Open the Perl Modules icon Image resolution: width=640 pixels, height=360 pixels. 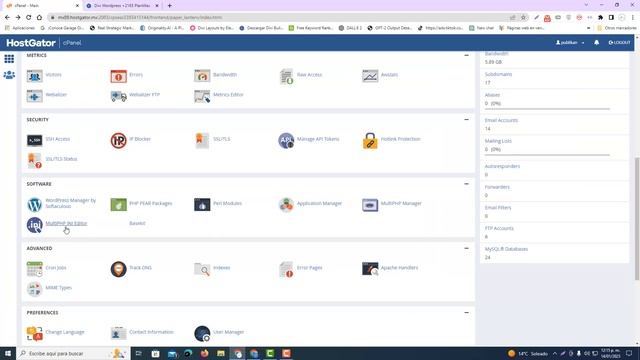pos(202,204)
